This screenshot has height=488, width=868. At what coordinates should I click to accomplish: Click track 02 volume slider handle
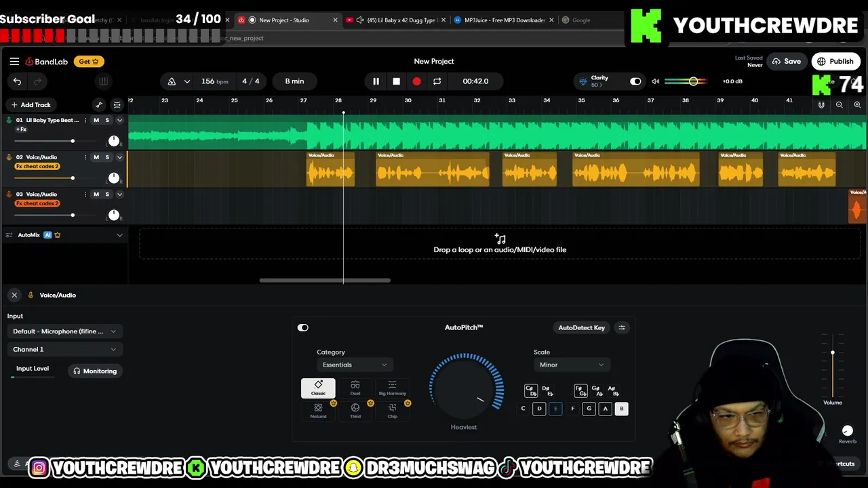(x=73, y=178)
